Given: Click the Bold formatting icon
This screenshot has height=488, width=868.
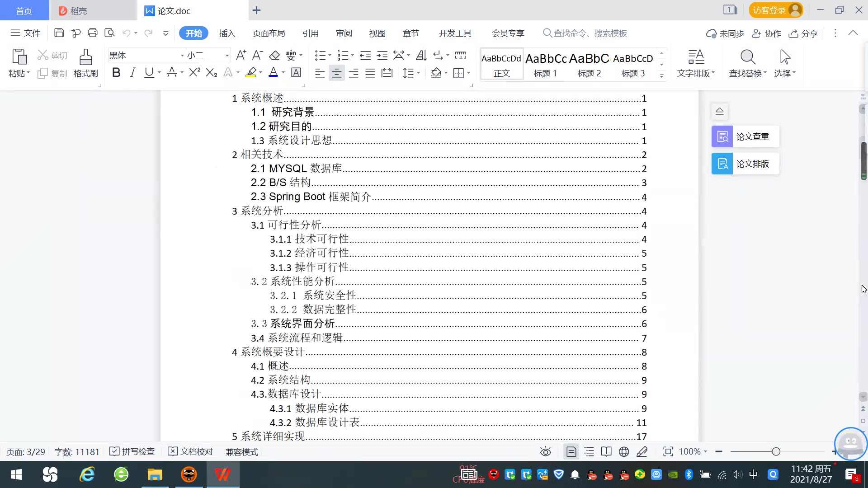Looking at the screenshot, I should 116,73.
